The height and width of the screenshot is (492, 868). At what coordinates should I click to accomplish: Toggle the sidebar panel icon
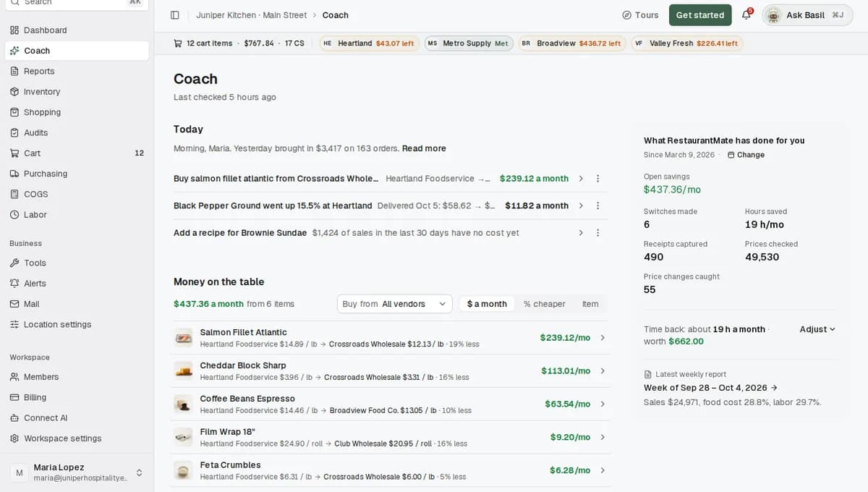[174, 15]
